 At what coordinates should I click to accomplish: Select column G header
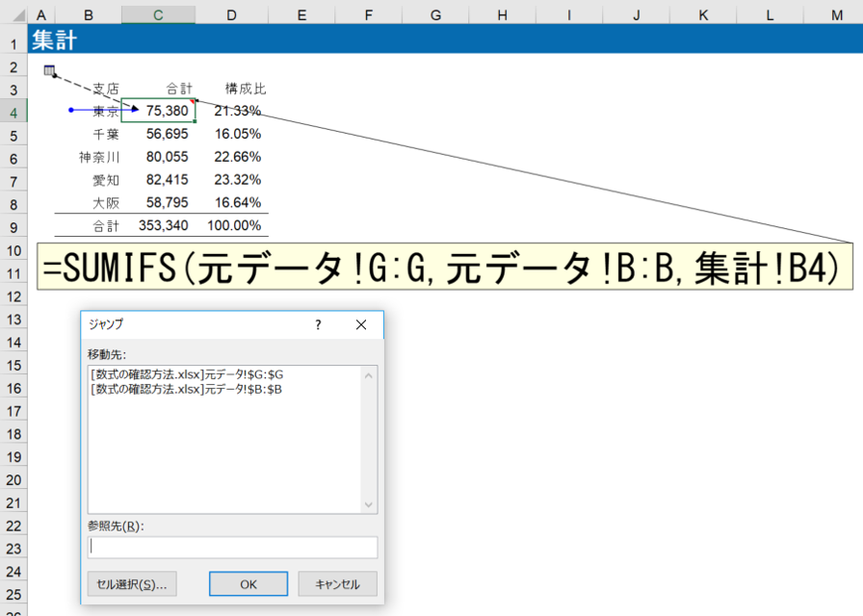(435, 15)
